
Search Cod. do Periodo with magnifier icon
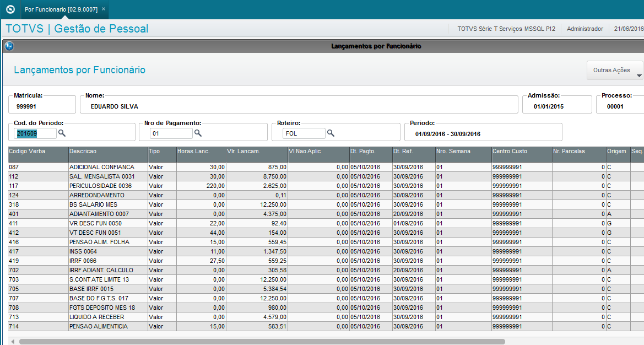(x=62, y=133)
